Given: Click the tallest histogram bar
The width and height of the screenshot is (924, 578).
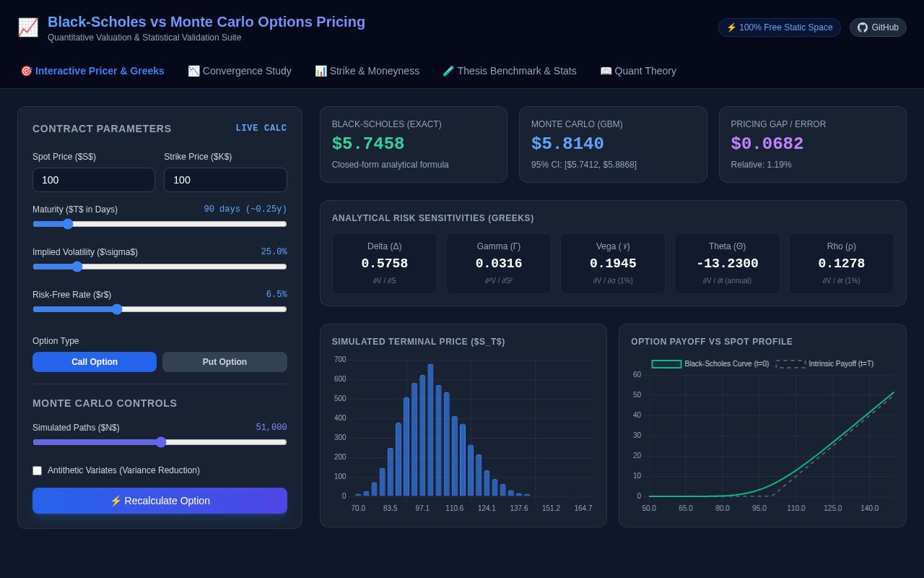Looking at the screenshot, I should point(430,430).
